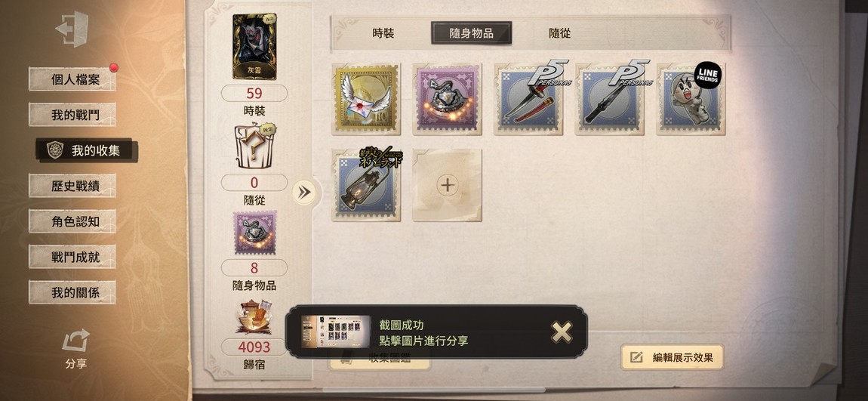Click the 編輯展示效果 button
Screen dimensions: 868x401
[672, 357]
